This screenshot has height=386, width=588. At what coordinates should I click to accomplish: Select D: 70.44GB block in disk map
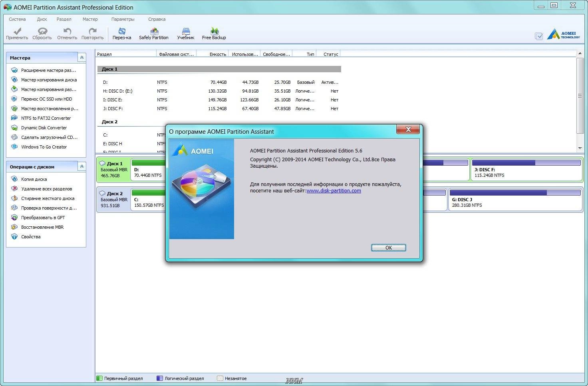click(x=148, y=169)
